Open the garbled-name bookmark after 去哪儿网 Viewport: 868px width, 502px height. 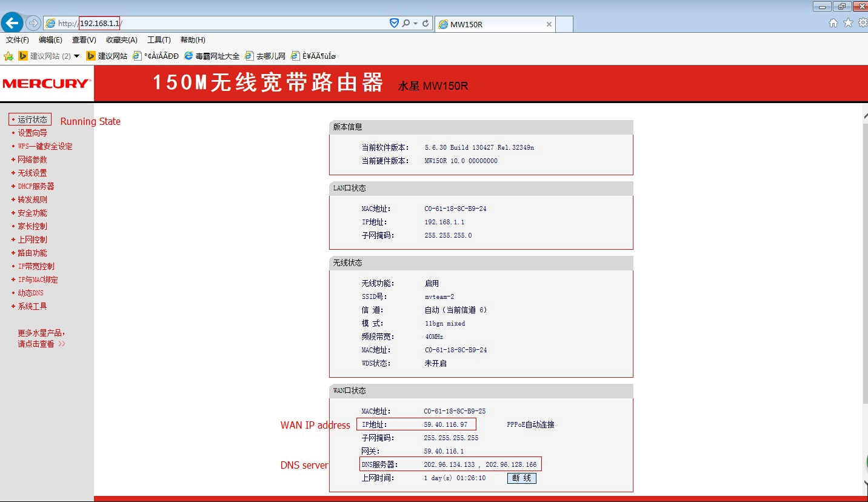tap(313, 56)
